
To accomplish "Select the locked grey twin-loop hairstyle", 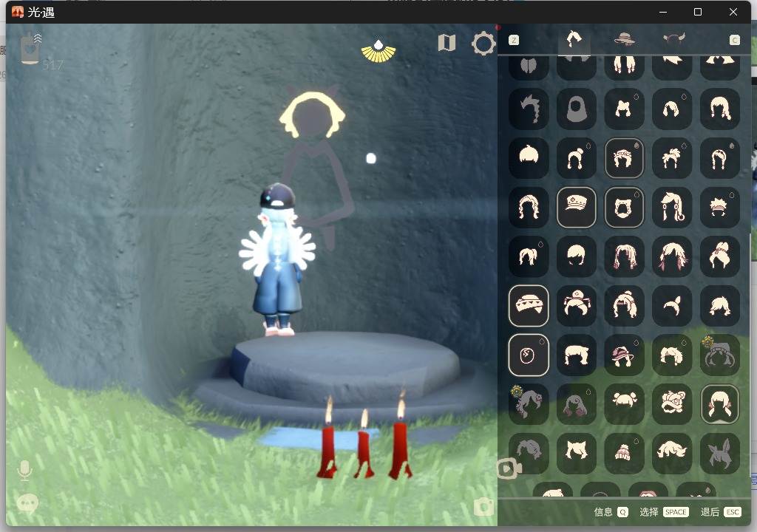I will 720,355.
